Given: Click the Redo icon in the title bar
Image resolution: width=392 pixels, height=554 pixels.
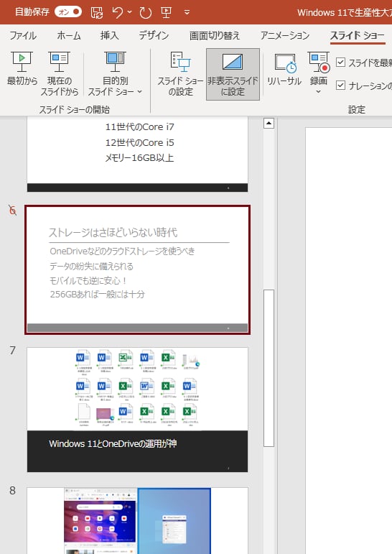Looking at the screenshot, I should click(x=145, y=13).
